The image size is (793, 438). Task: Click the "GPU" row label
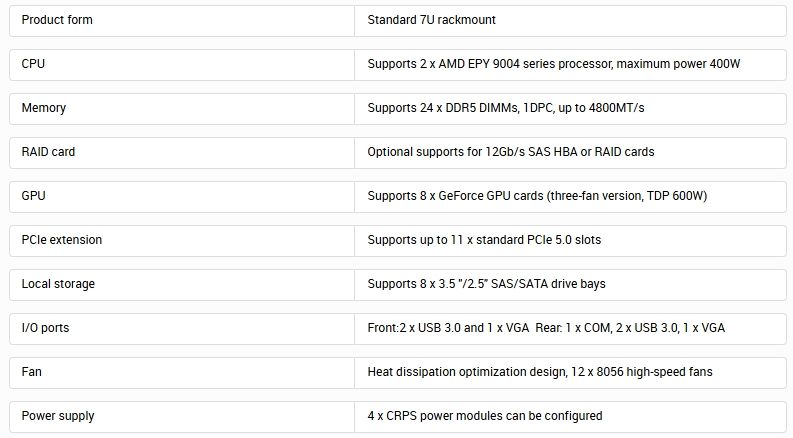tap(33, 196)
